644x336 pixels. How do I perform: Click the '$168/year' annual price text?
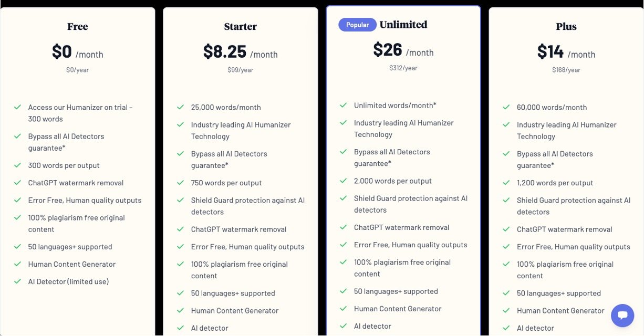click(566, 70)
